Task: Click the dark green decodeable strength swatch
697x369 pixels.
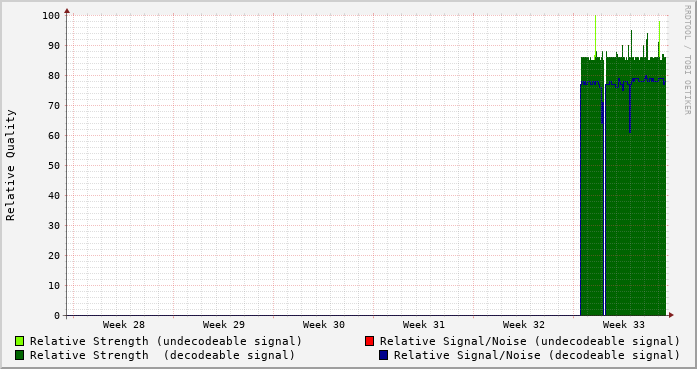Action: 19,355
